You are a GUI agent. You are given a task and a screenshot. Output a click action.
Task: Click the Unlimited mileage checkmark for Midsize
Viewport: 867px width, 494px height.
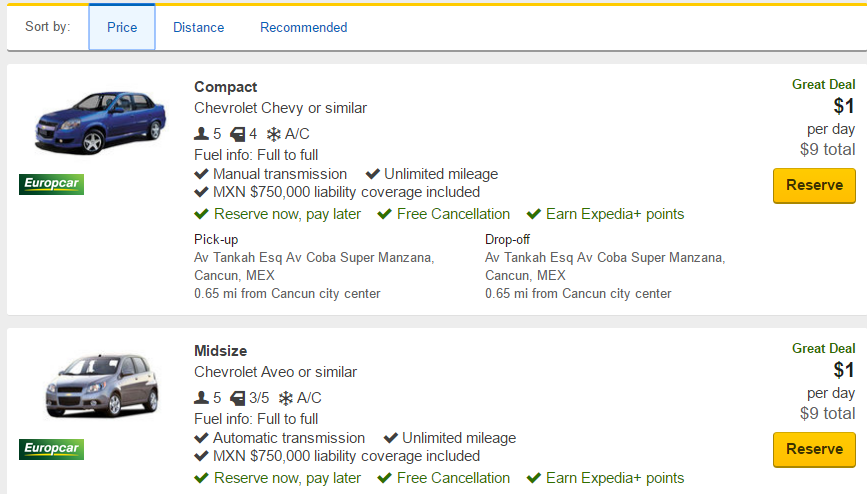[x=390, y=438]
